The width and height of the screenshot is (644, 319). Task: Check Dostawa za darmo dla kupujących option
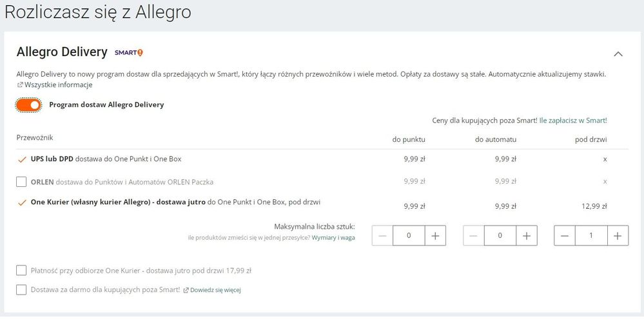point(21,290)
